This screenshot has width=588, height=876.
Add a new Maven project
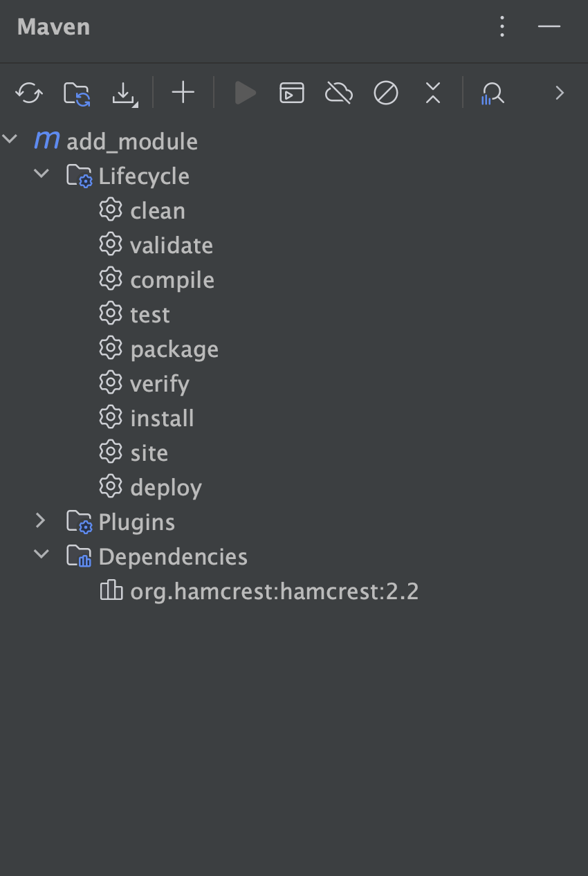tap(183, 93)
